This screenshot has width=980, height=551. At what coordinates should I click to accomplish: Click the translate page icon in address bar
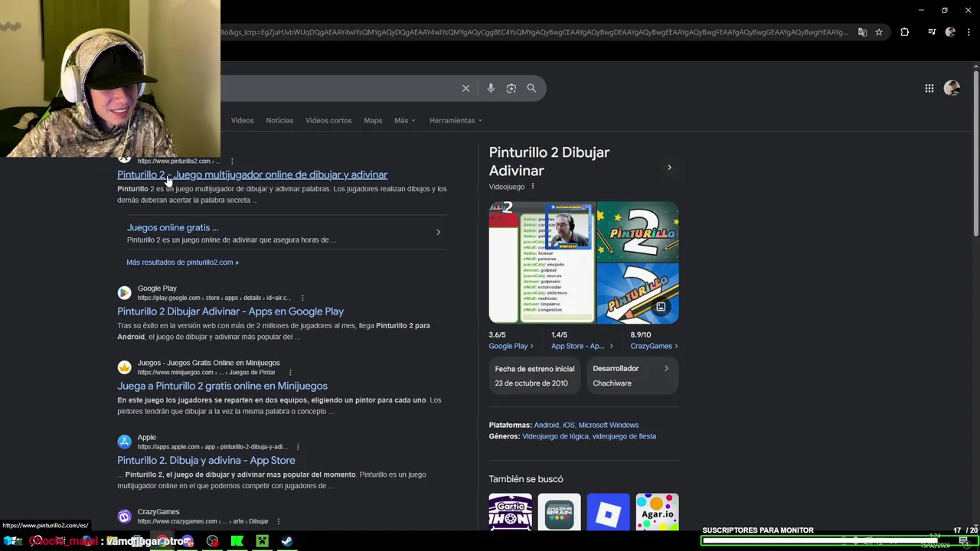point(862,32)
